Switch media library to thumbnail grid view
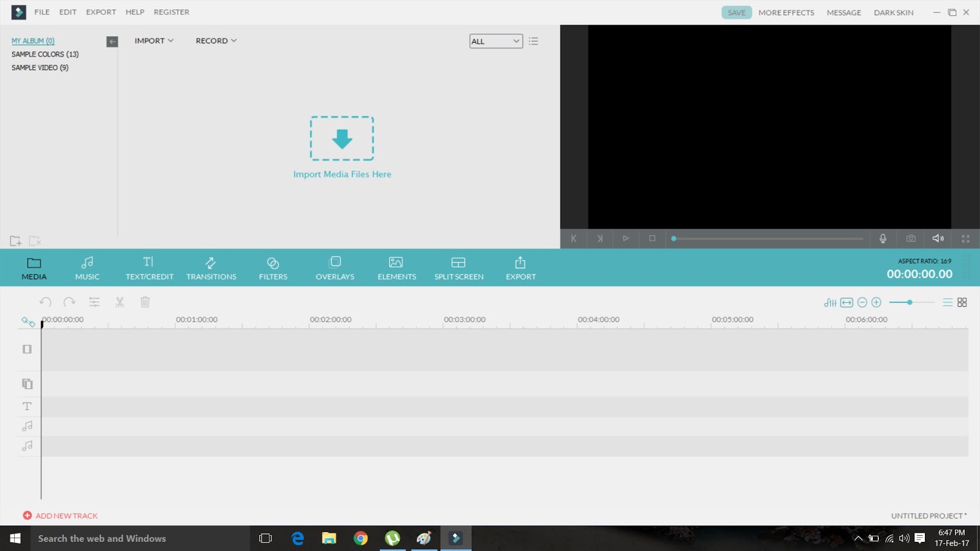Viewport: 980px width, 551px height. 962,302
